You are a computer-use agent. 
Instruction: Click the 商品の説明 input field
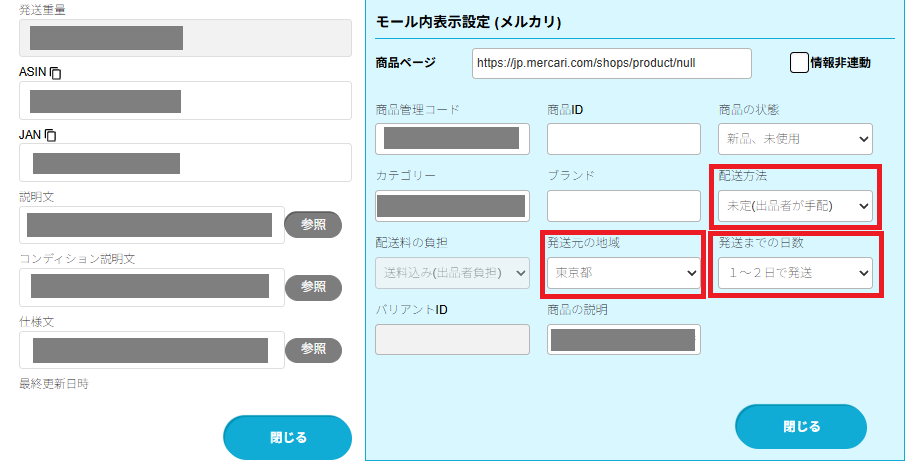(x=623, y=339)
